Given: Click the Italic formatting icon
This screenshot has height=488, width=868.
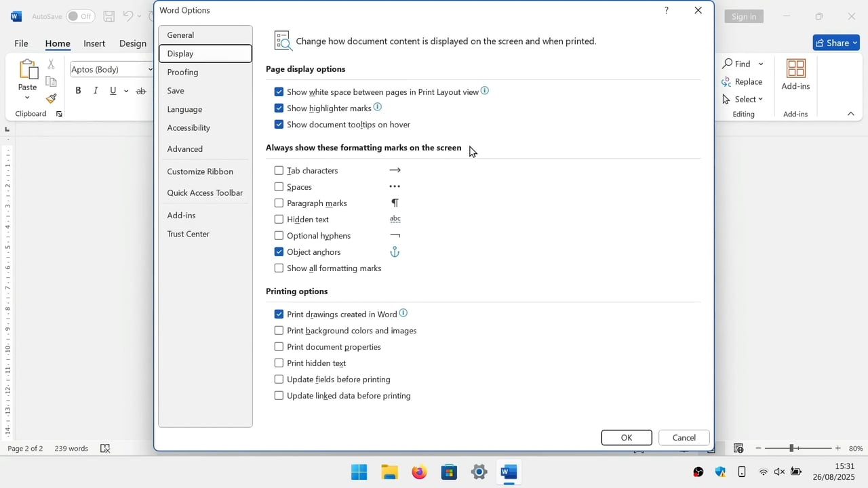Looking at the screenshot, I should point(96,91).
